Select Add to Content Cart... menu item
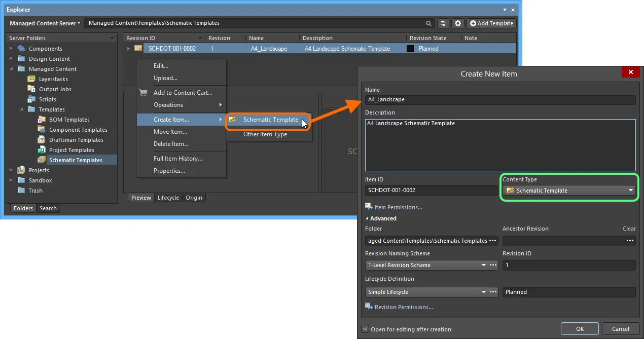The height and width of the screenshot is (339, 644). pos(183,93)
